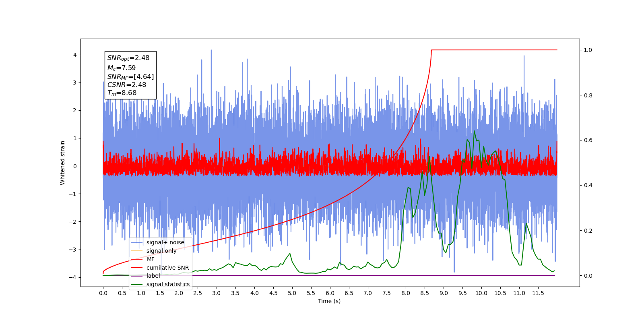Click the right y-axis tick label 0.4
Image resolution: width=644 pixels, height=322 pixels.
click(x=588, y=185)
